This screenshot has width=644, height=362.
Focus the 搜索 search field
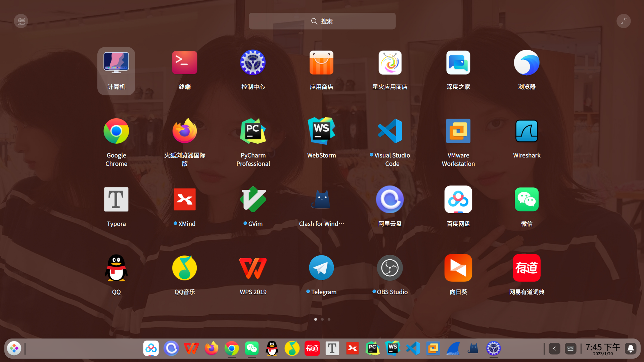(322, 21)
